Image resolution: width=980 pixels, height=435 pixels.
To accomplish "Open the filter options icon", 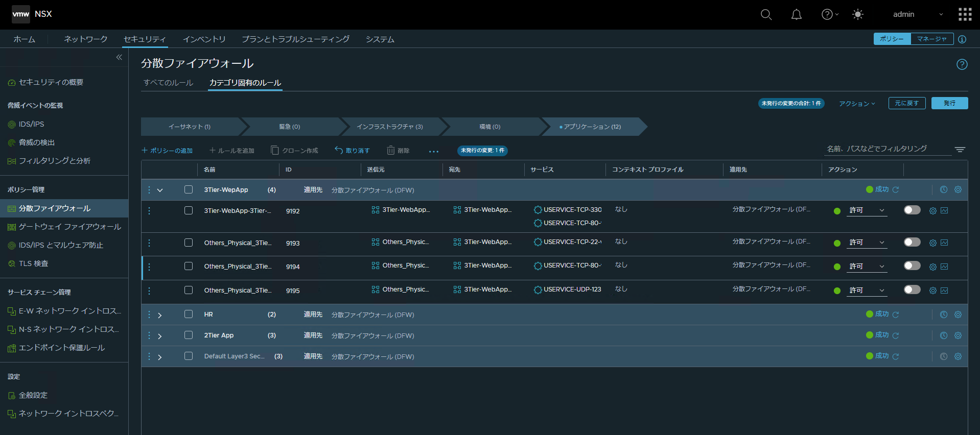I will pos(960,150).
